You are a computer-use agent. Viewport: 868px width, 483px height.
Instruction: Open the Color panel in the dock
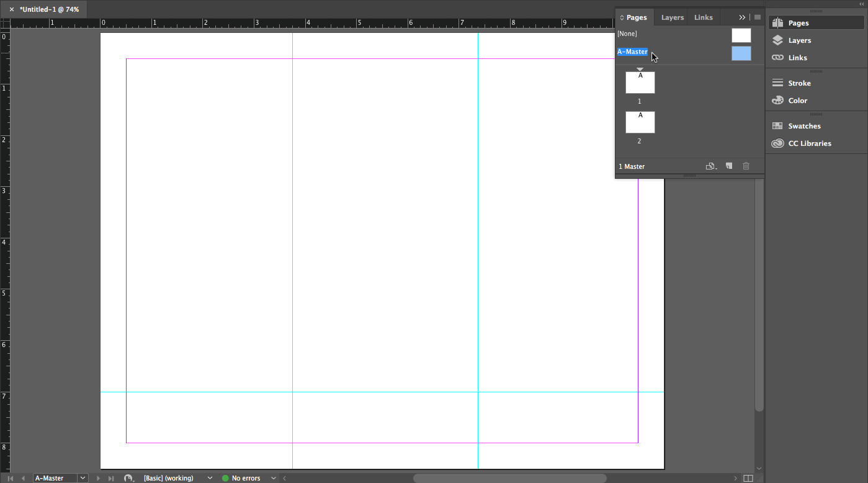point(797,101)
